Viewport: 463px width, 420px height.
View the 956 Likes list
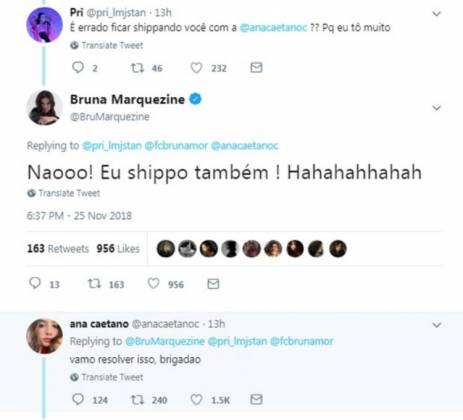118,249
